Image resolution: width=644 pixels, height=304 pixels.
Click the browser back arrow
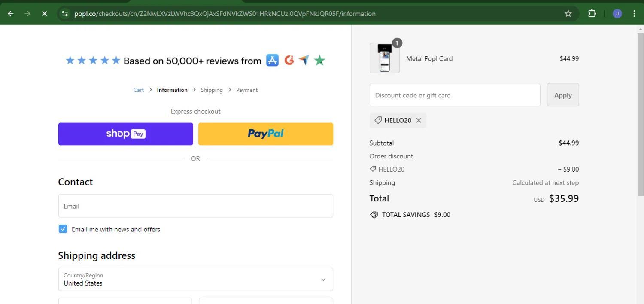click(11, 14)
